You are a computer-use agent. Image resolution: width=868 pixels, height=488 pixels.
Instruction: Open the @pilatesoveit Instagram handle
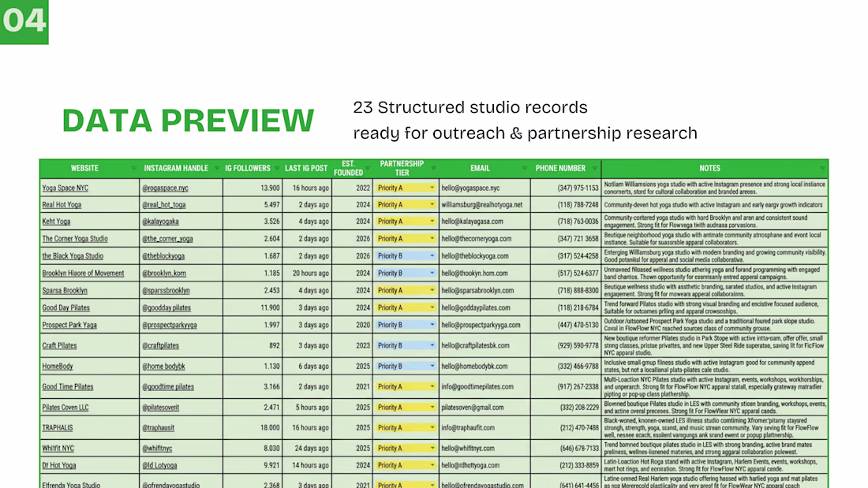(160, 408)
